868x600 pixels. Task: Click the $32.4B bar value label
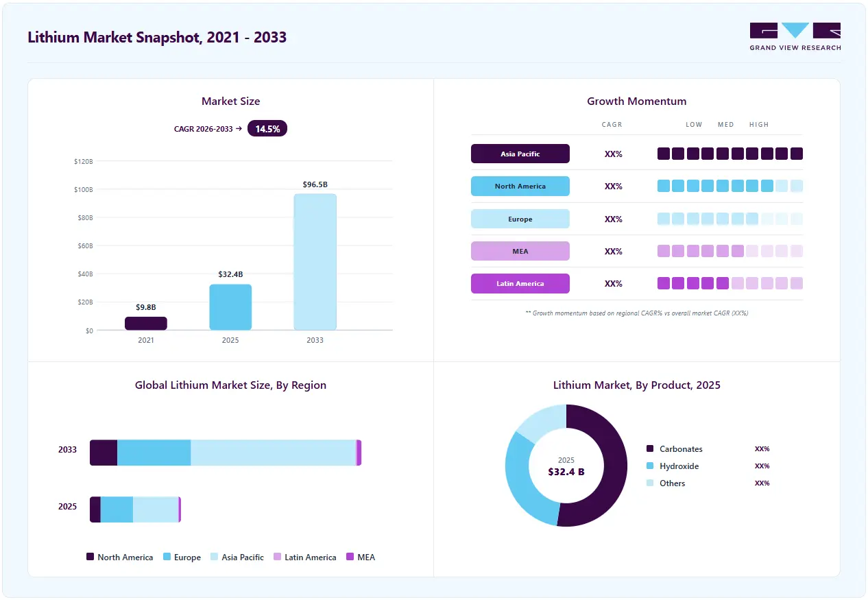pyautogui.click(x=230, y=274)
